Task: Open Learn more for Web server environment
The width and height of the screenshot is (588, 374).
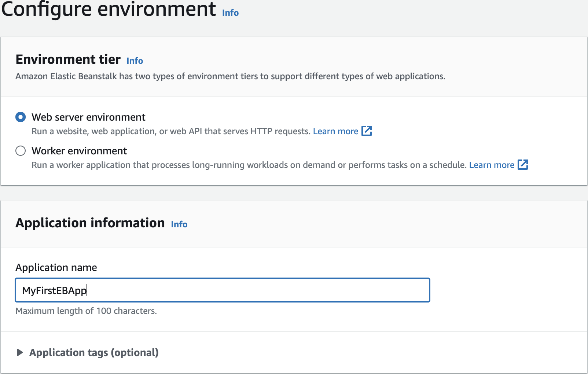Action: pos(335,131)
